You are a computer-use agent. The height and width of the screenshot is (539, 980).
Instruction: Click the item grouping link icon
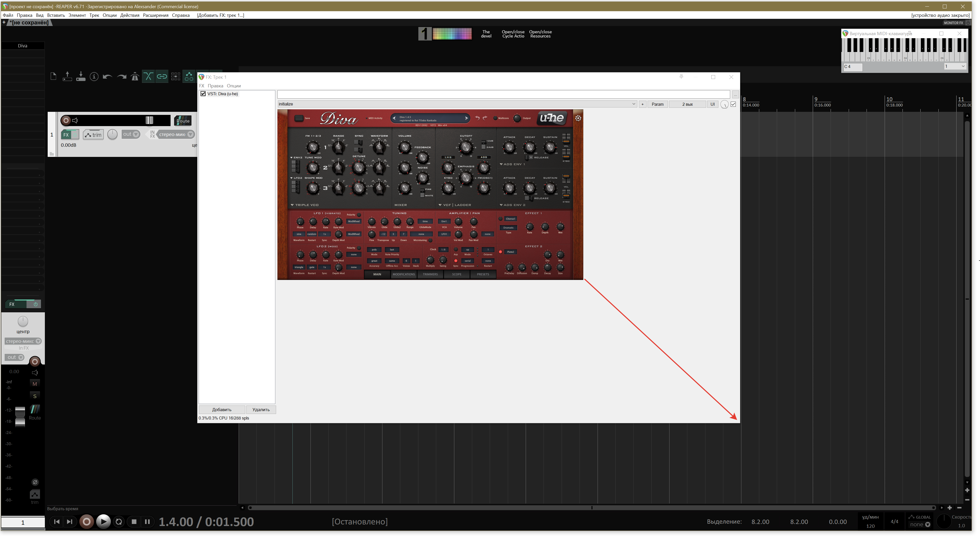[x=162, y=77]
